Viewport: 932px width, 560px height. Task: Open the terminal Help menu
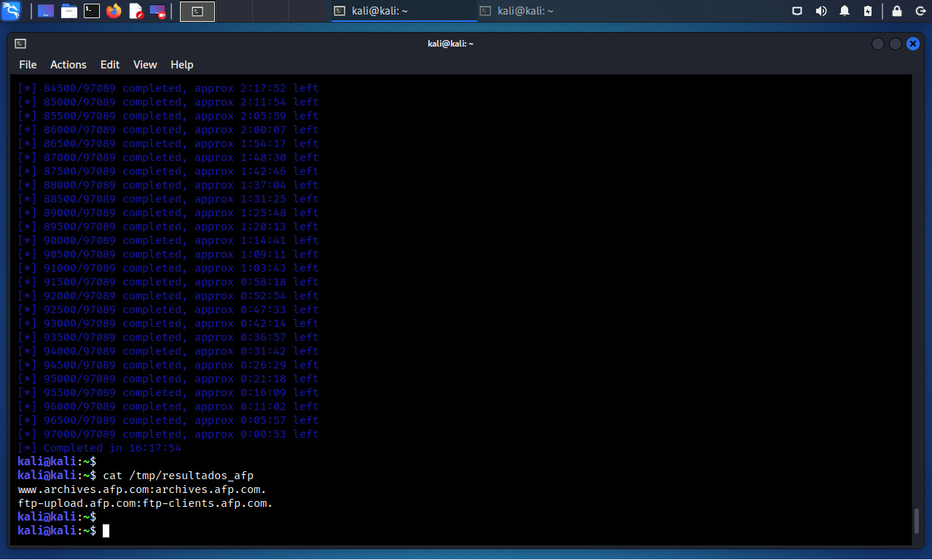click(182, 65)
